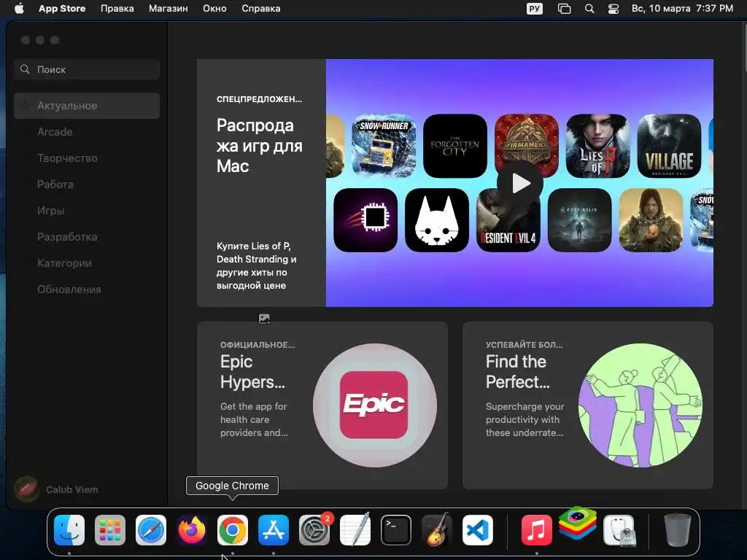The width and height of the screenshot is (747, 560).
Task: Open the Resident Evil 4 icon
Action: coord(508,220)
